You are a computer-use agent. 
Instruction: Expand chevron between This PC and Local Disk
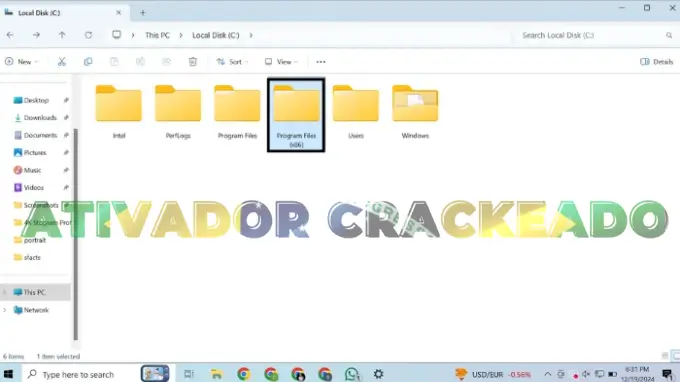coord(181,35)
